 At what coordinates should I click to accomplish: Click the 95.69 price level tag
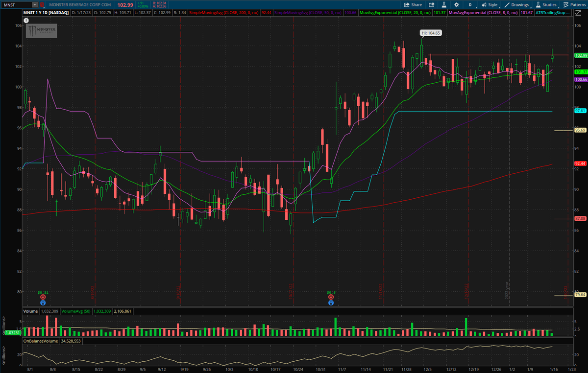click(581, 131)
